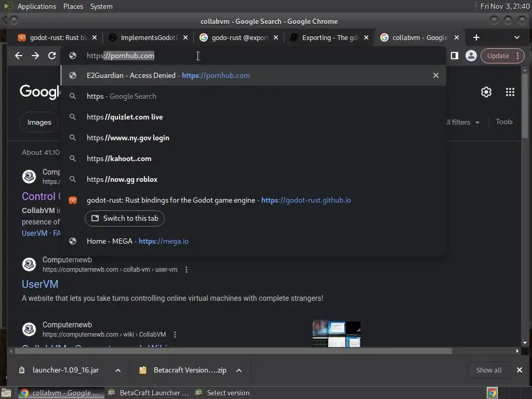Image resolution: width=532 pixels, height=399 pixels.
Task: Click Show all downloads
Action: (489, 370)
